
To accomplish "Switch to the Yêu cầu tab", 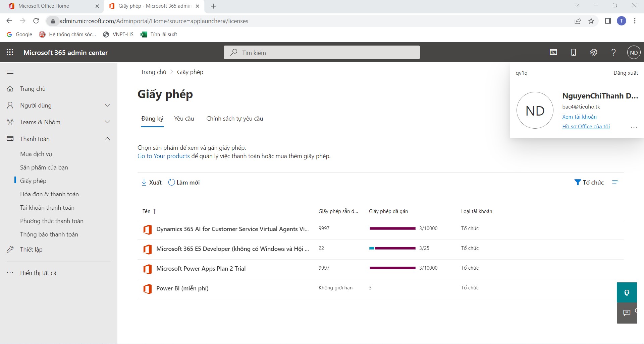I will [184, 119].
